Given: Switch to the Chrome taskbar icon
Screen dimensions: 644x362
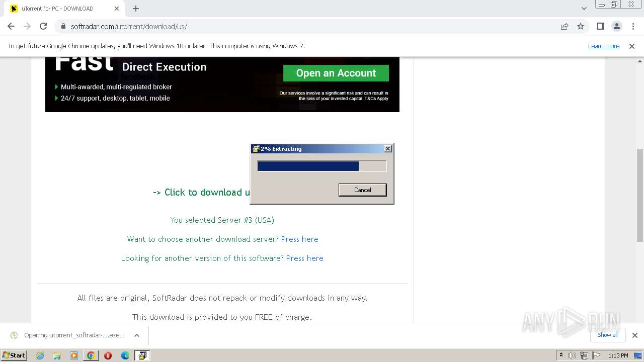Looking at the screenshot, I should (x=91, y=355).
